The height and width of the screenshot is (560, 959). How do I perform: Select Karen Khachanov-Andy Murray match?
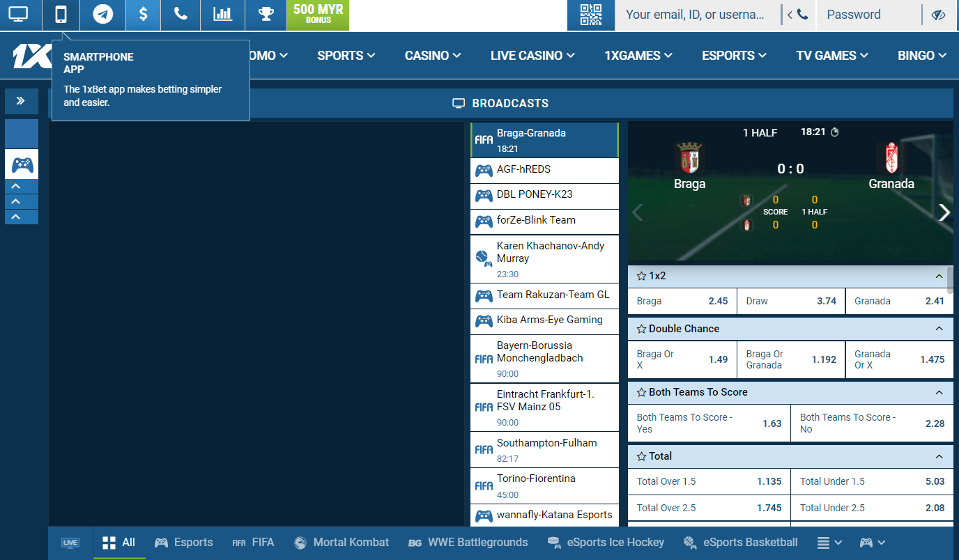(x=544, y=259)
